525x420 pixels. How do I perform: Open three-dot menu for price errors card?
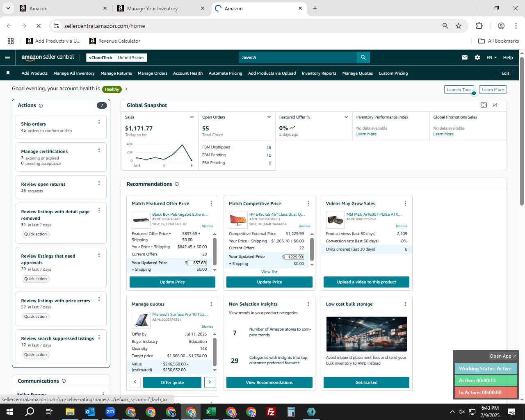[99, 299]
